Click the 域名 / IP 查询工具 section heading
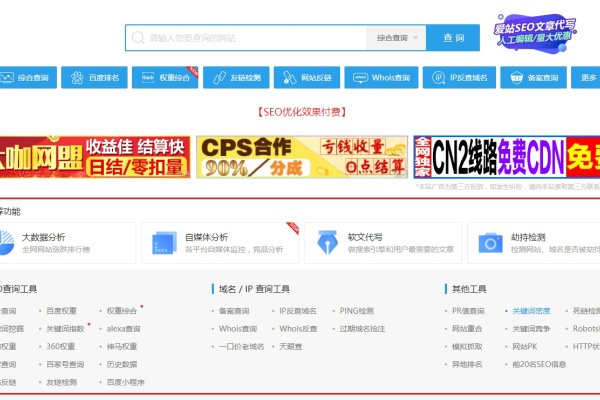Screen dimensions: 600x400 (x=254, y=289)
